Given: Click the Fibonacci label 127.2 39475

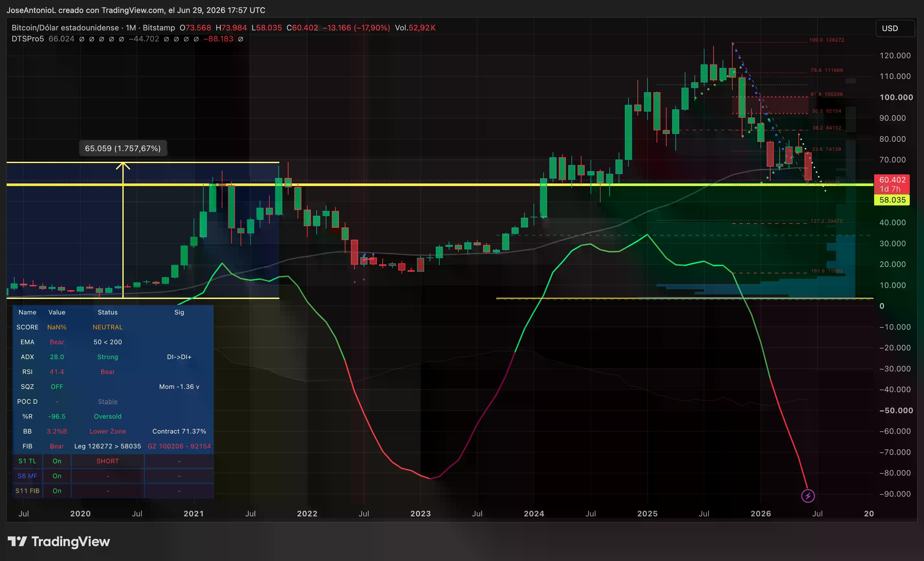Looking at the screenshot, I should [x=827, y=221].
